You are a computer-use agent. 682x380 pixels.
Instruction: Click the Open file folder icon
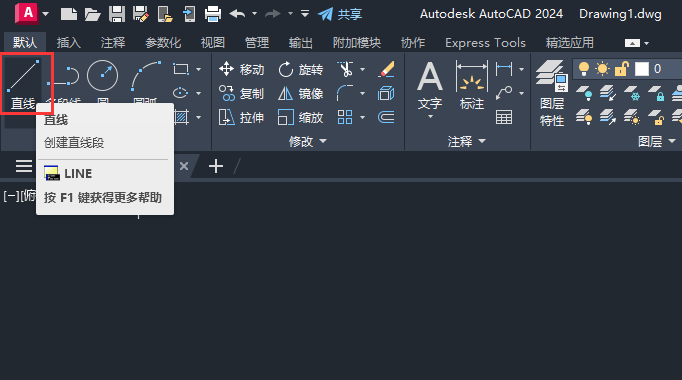click(x=92, y=14)
